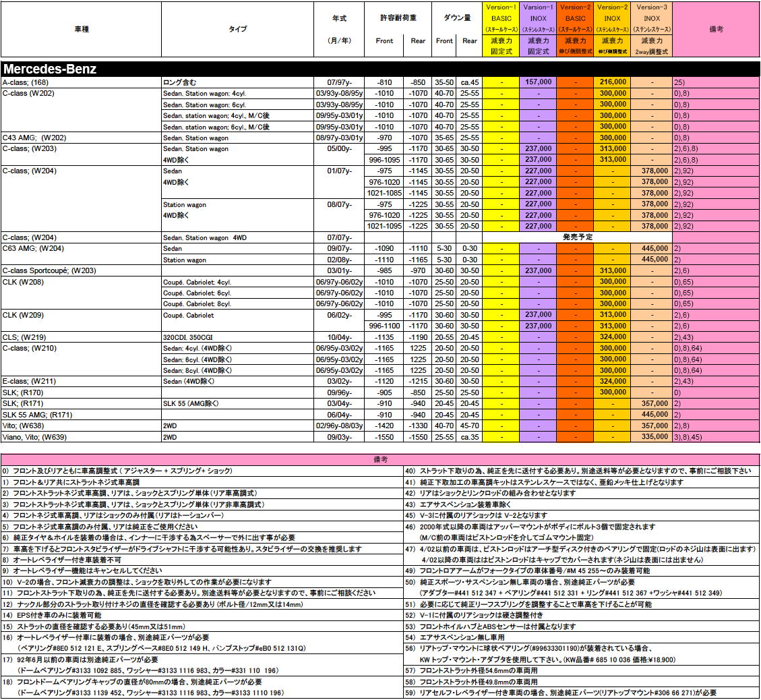Select the purple Version-1 INOX header

(x=538, y=29)
